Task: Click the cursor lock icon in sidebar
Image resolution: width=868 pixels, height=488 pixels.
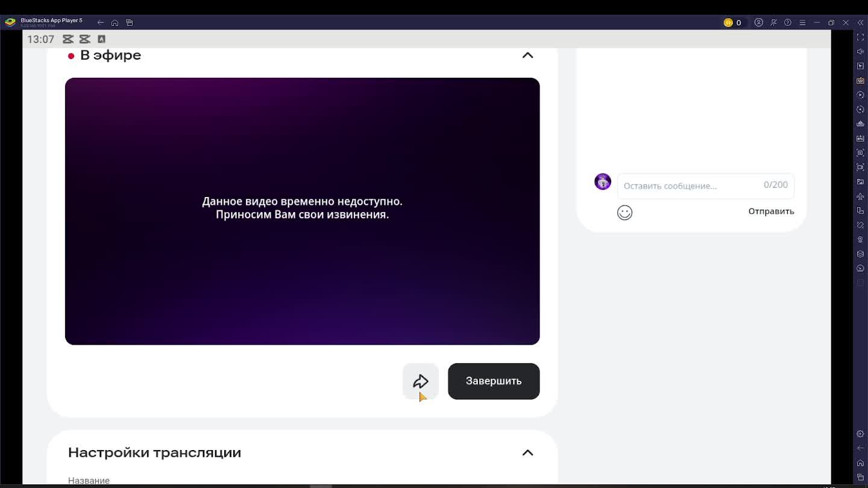Action: pos(860,66)
